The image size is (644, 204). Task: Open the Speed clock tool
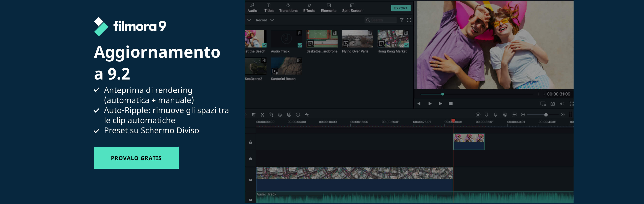(x=298, y=115)
